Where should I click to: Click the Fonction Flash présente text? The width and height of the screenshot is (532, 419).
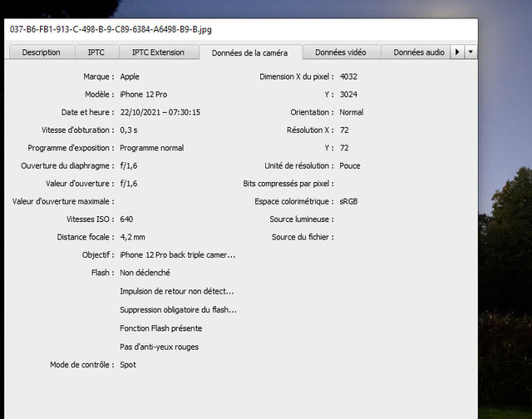160,328
